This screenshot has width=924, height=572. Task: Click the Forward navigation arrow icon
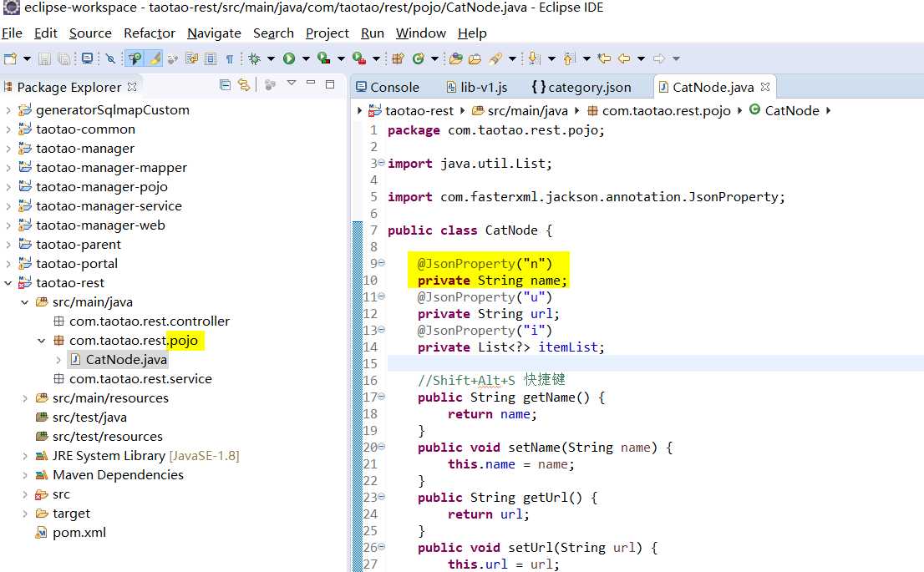point(659,58)
